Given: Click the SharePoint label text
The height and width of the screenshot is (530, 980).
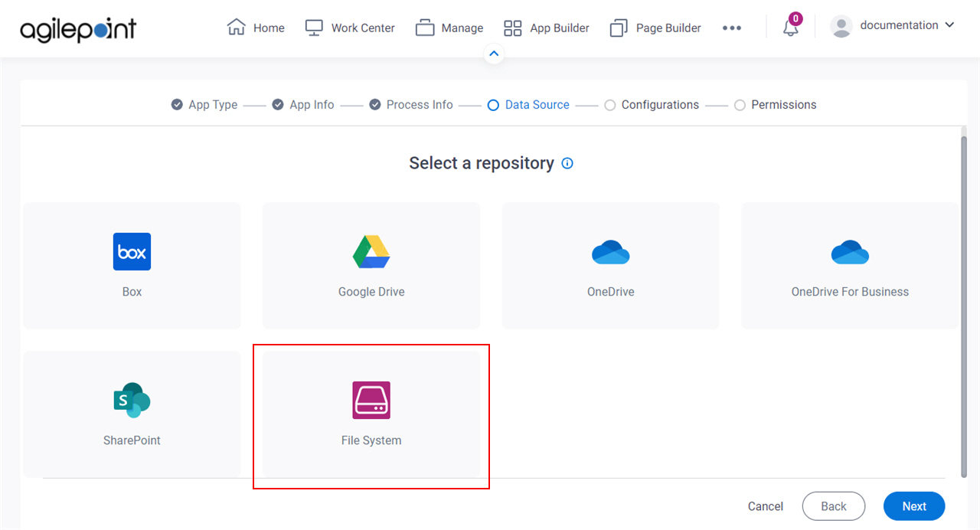Looking at the screenshot, I should [132, 440].
